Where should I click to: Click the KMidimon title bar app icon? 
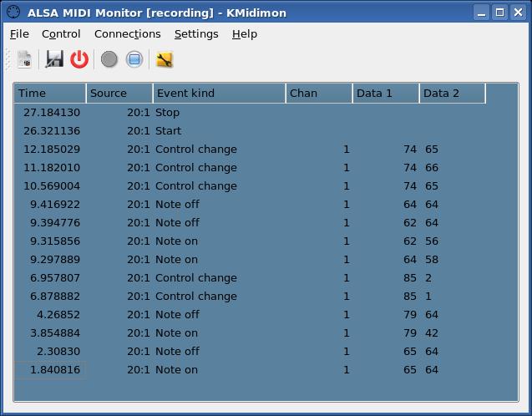[x=14, y=13]
